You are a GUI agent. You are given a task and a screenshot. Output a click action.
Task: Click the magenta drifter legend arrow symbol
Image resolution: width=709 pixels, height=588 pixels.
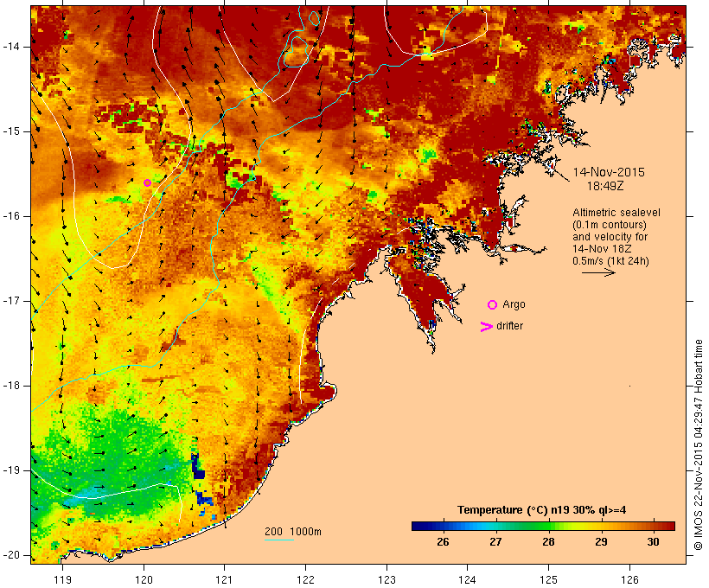(x=487, y=327)
